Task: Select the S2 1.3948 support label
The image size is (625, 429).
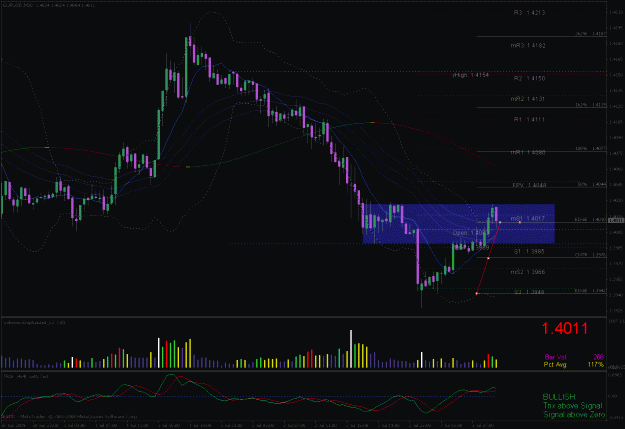Action: click(529, 292)
